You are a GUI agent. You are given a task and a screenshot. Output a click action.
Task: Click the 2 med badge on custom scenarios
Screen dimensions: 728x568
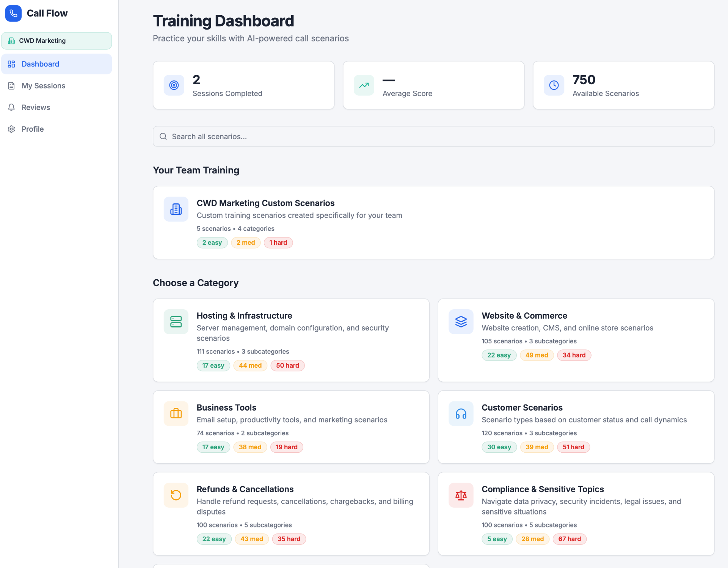coord(246,243)
